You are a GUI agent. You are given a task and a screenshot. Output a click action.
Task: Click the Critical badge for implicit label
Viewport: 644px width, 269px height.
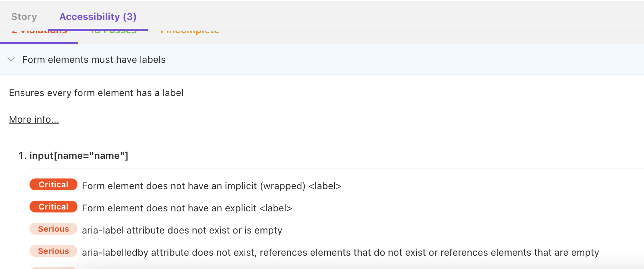(x=53, y=184)
